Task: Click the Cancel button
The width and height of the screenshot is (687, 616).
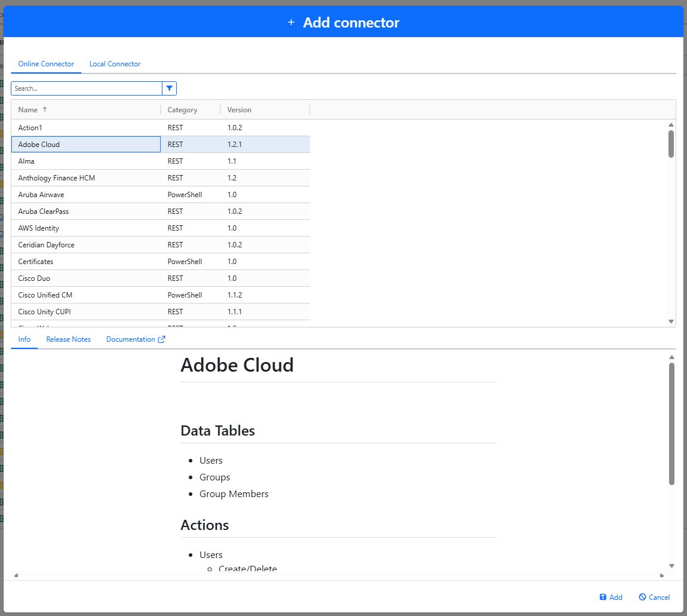Action: (x=654, y=597)
